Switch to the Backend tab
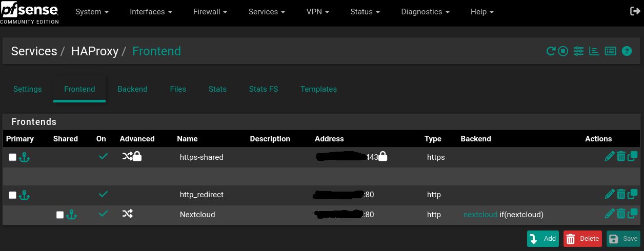This screenshot has height=251, width=644. (132, 89)
